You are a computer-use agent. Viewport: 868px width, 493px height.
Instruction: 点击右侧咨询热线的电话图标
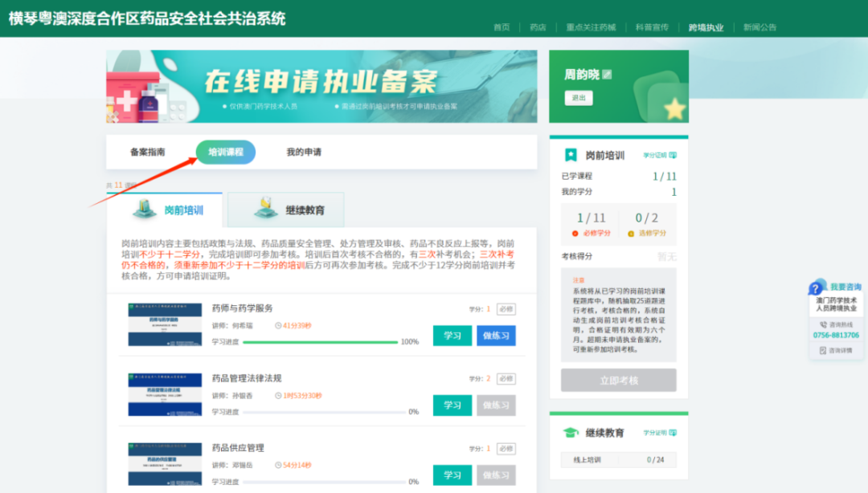823,324
